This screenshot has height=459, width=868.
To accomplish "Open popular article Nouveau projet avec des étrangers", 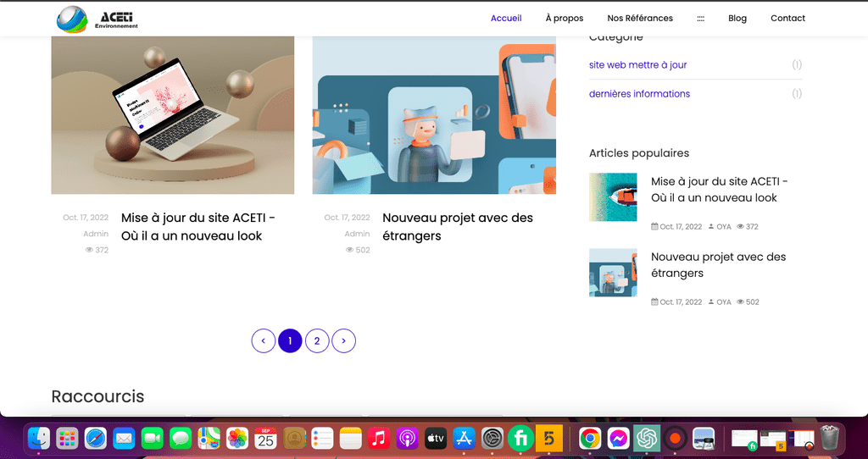I will coord(718,265).
